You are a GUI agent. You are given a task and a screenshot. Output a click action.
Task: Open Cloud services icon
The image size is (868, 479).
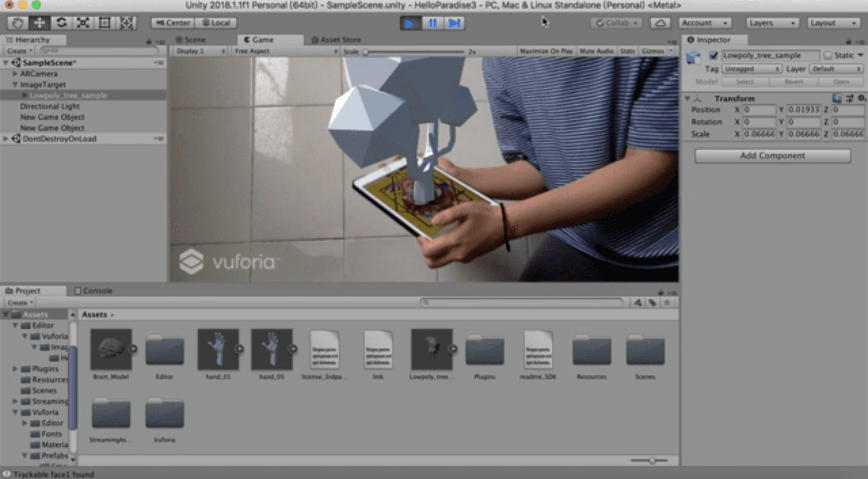coord(660,23)
